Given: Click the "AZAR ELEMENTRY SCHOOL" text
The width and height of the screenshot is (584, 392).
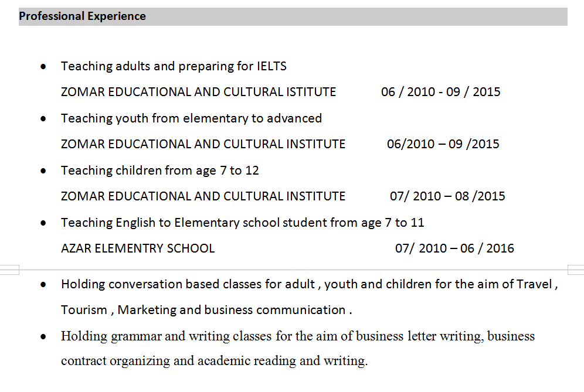Looking at the screenshot, I should (138, 248).
